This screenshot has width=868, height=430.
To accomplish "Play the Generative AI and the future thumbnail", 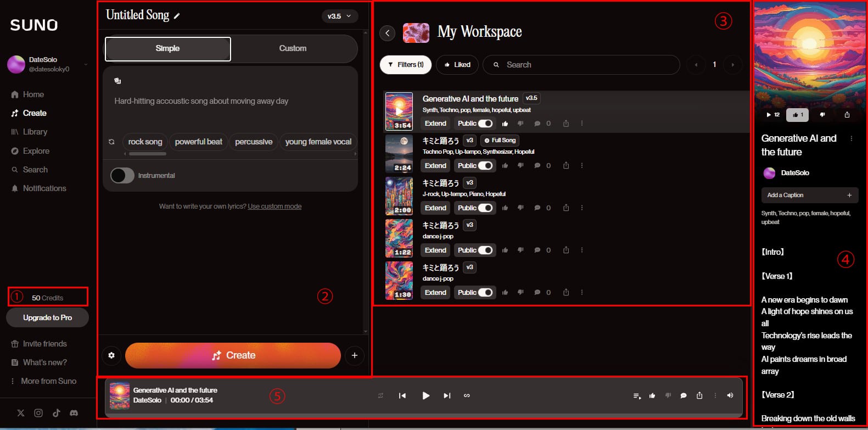I will point(399,111).
